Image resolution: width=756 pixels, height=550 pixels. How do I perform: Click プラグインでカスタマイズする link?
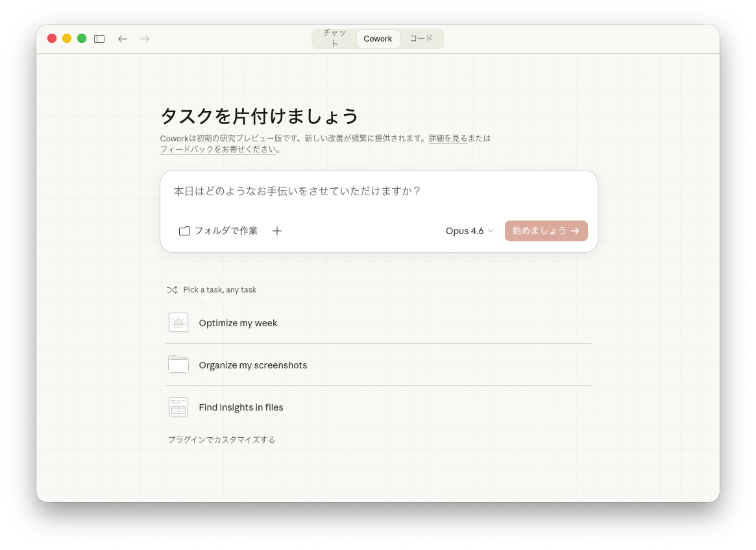pos(222,440)
